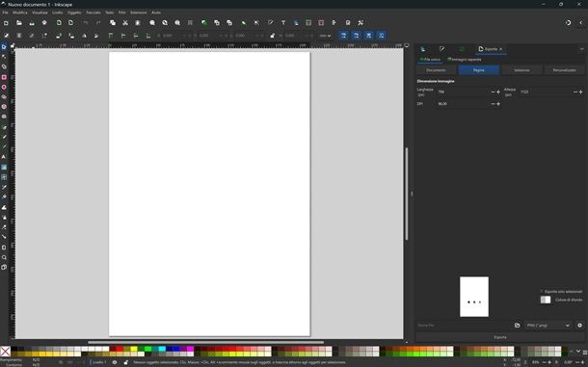588x367 pixels.
Task: Click the horizontal canvas scrollbar
Action: (x=205, y=342)
